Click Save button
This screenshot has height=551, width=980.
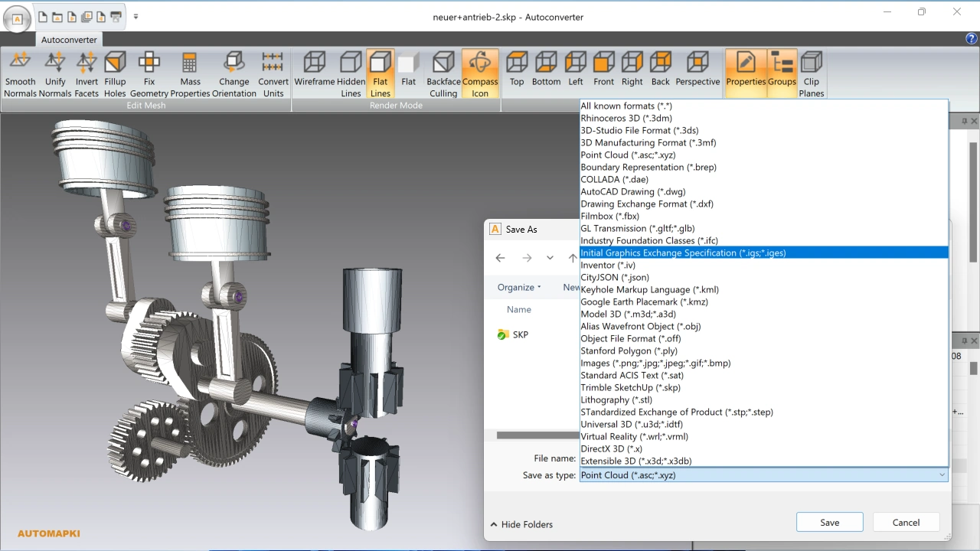pos(830,522)
